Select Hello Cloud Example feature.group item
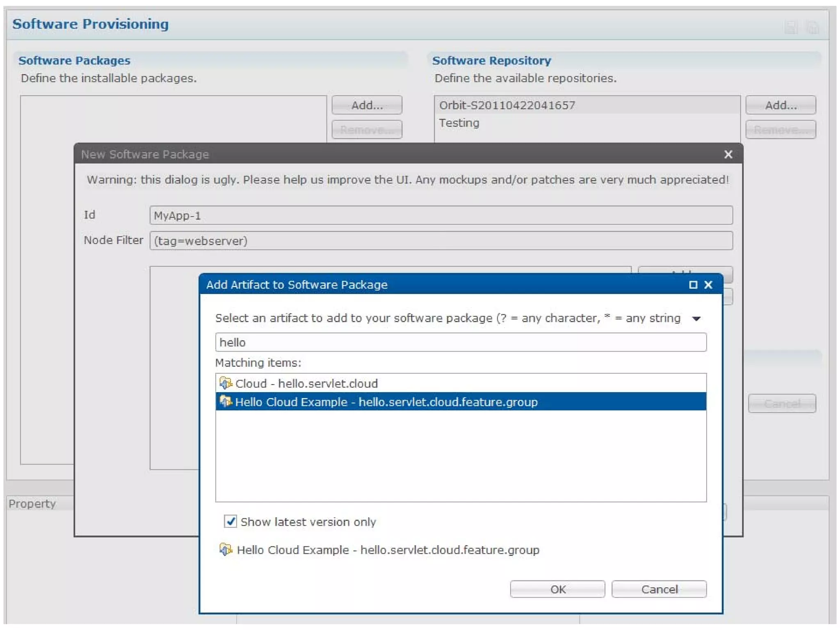This screenshot has height=630, width=840. (386, 402)
